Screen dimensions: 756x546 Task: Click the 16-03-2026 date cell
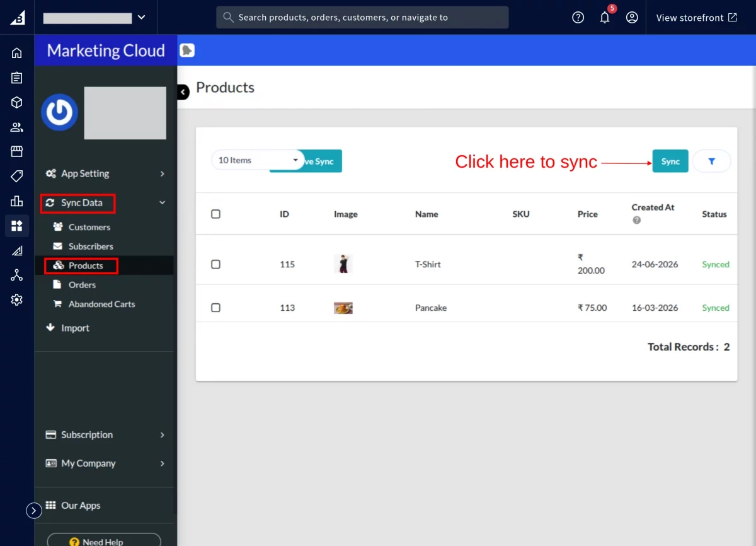coord(655,308)
